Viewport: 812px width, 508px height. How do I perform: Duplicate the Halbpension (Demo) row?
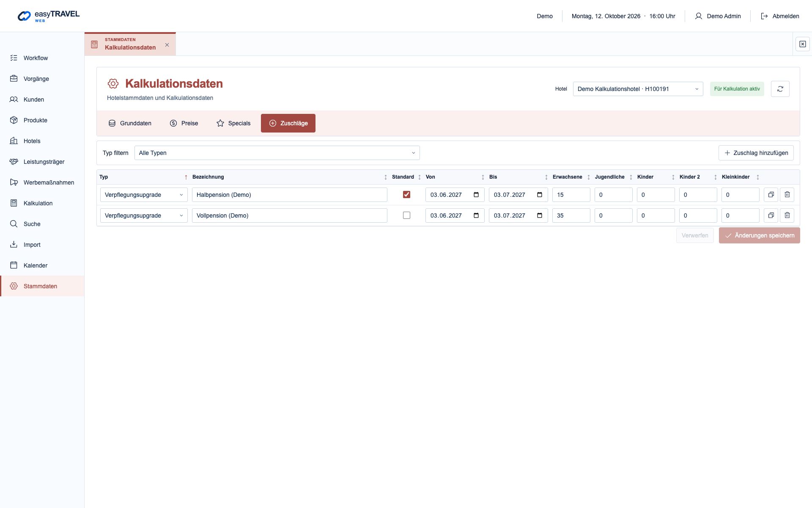pyautogui.click(x=771, y=195)
